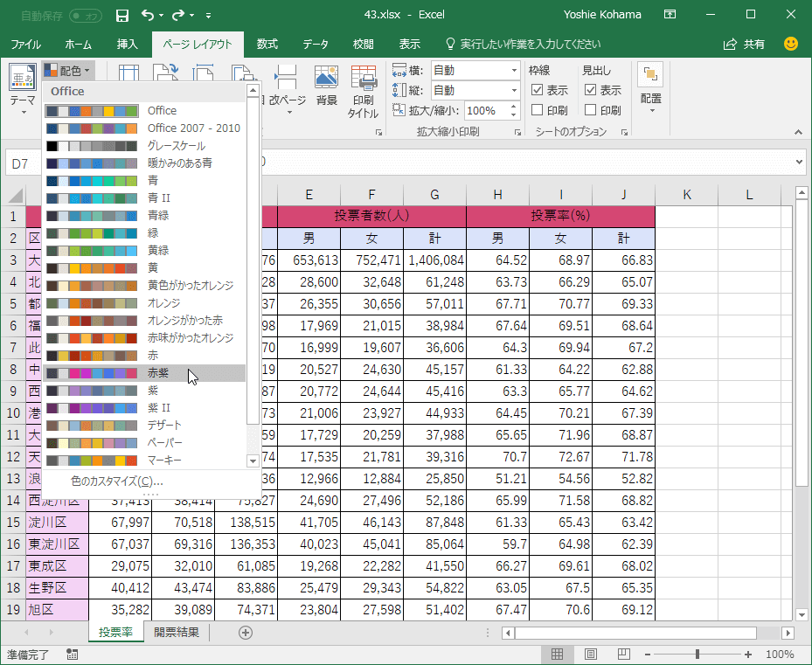Click the Undo arrow icon
Viewport: 812px width, 665px height.
(x=148, y=15)
